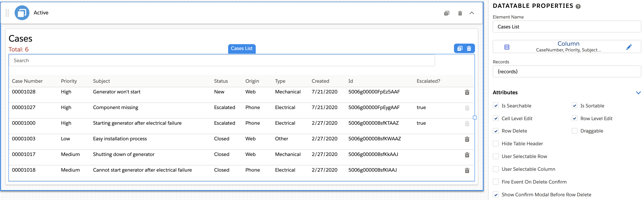This screenshot has width=644, height=200.
Task: Collapse the Active block with the chevron
Action: [x=472, y=13]
